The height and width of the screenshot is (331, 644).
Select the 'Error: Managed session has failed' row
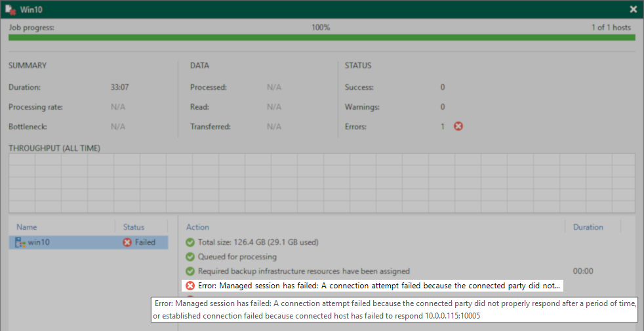tap(372, 286)
